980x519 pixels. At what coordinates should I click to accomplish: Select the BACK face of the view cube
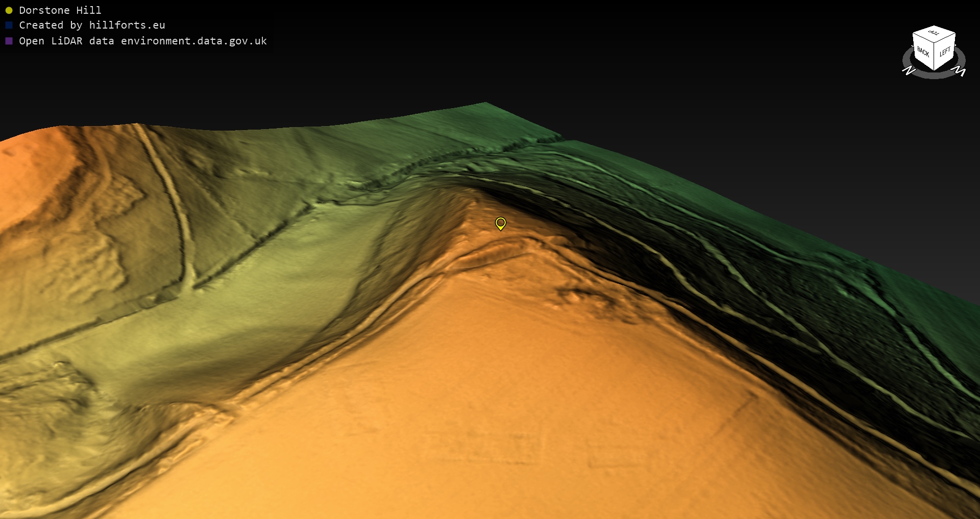click(x=923, y=52)
